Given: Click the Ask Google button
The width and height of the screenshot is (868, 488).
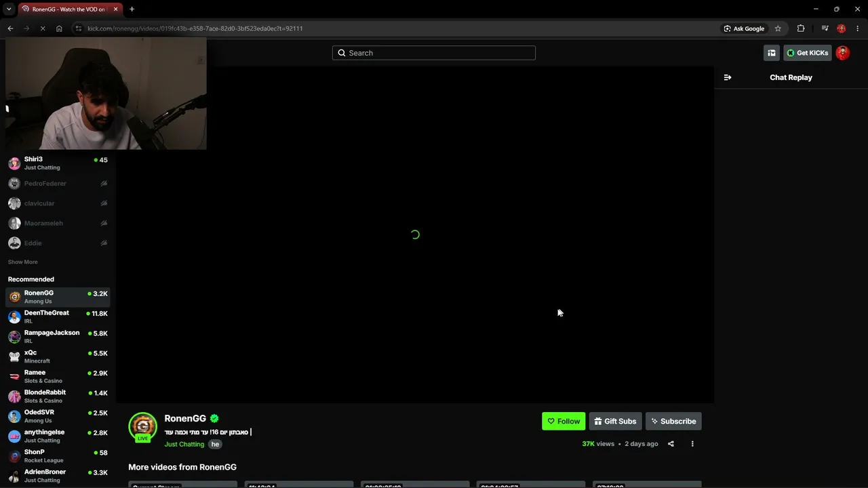Looking at the screenshot, I should click(x=744, y=28).
